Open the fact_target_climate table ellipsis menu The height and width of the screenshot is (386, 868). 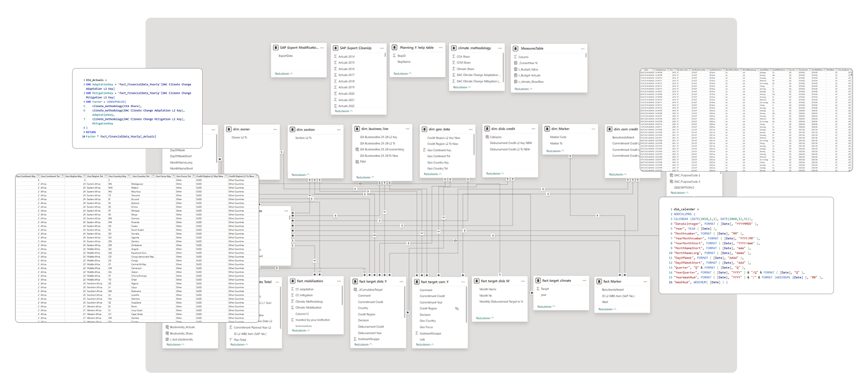pyautogui.click(x=584, y=280)
